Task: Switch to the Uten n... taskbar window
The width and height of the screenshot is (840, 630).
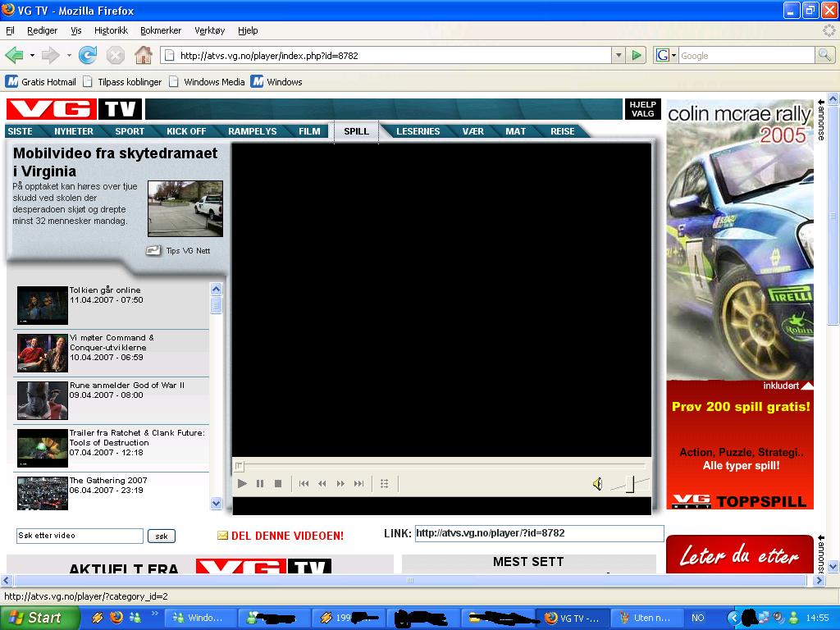Action: click(646, 618)
